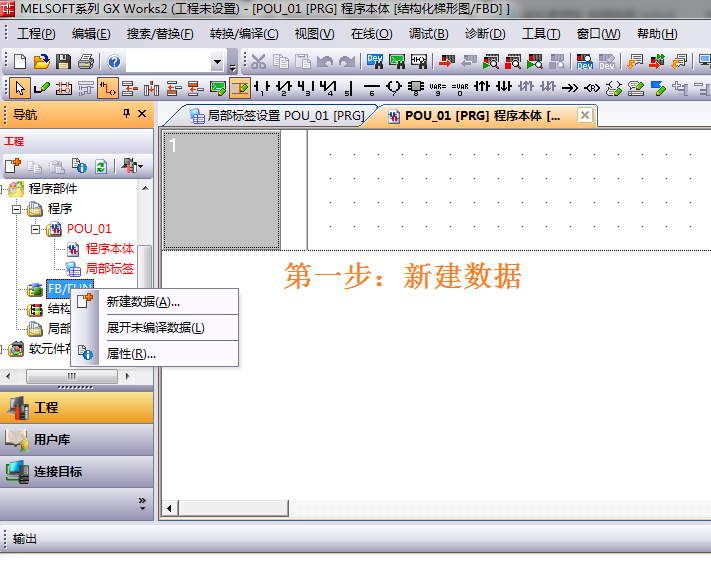Switch to 局部标签设置 POU_01 tab
Image resolution: width=711 pixels, height=575 pixels.
278,116
